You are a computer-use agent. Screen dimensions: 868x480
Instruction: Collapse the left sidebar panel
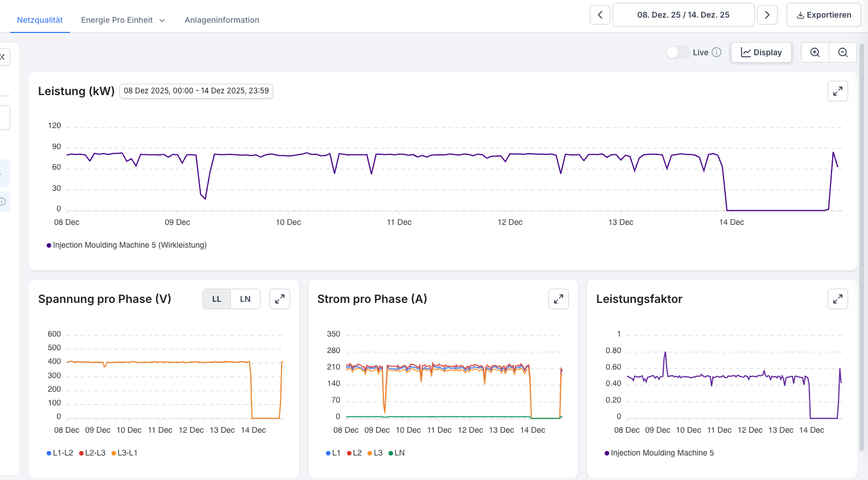3,57
